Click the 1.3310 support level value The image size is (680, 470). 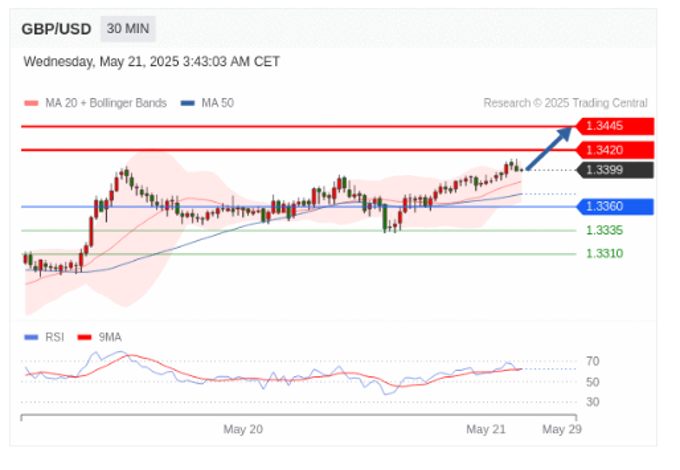click(x=605, y=254)
